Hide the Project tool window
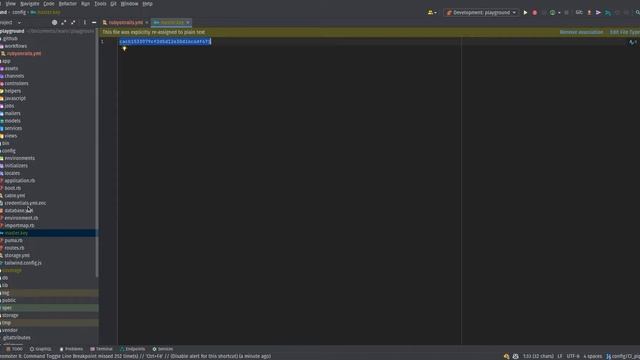The image size is (640, 360). [x=94, y=22]
